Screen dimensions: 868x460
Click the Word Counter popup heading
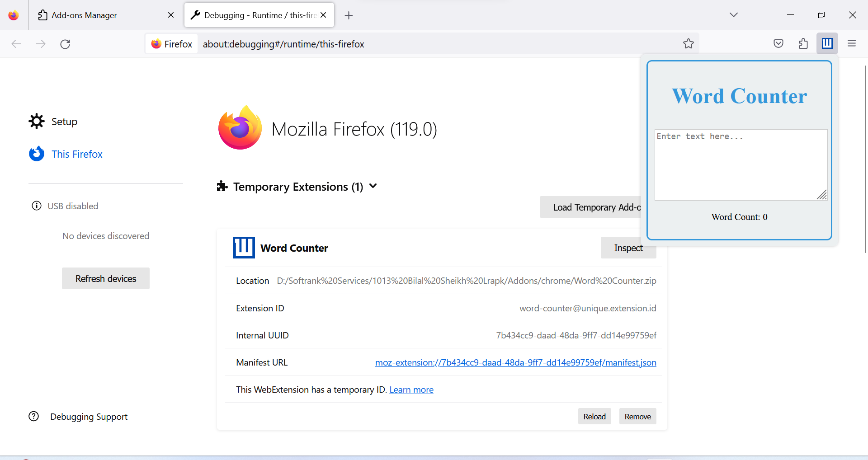coord(739,96)
